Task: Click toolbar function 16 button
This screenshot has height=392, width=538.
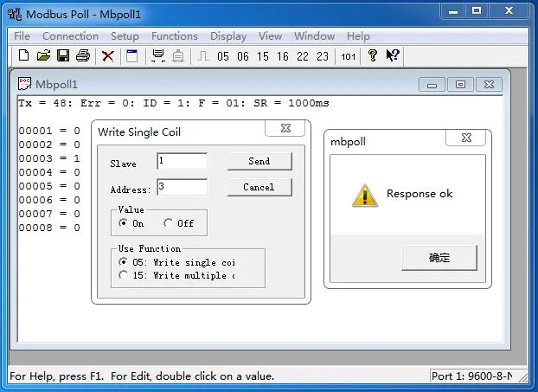Action: tap(283, 56)
